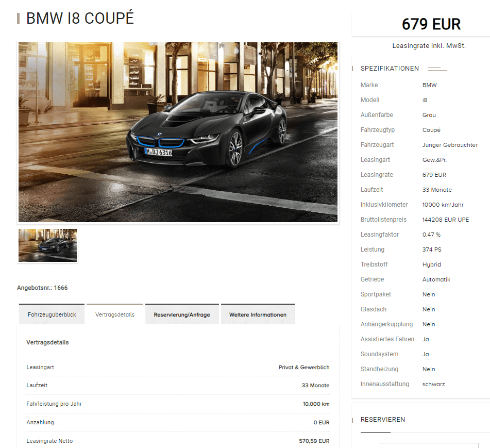490x448 pixels.
Task: Click the 'Leasingrate Netto' row label
Action: click(x=49, y=441)
